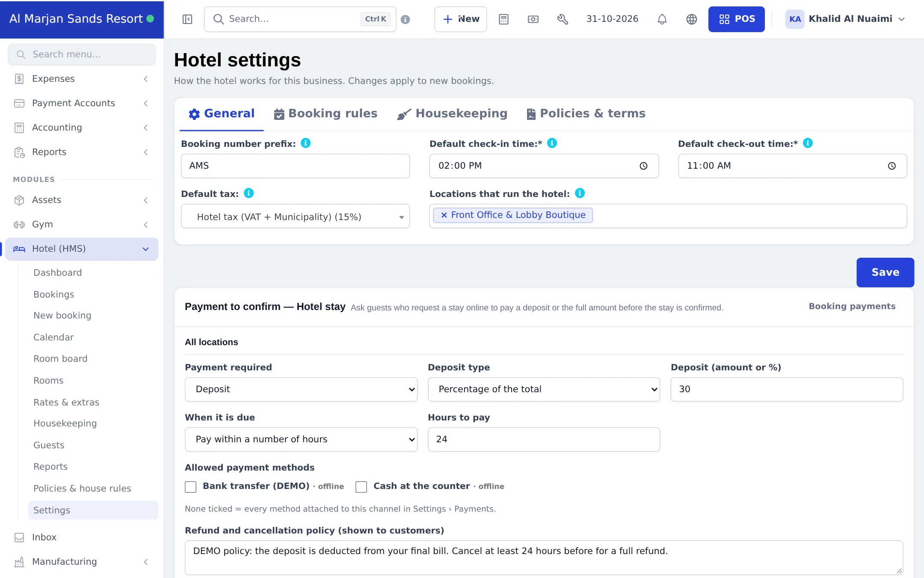Open the Booking payments link
Screen dimensions: 924x578
point(852,307)
